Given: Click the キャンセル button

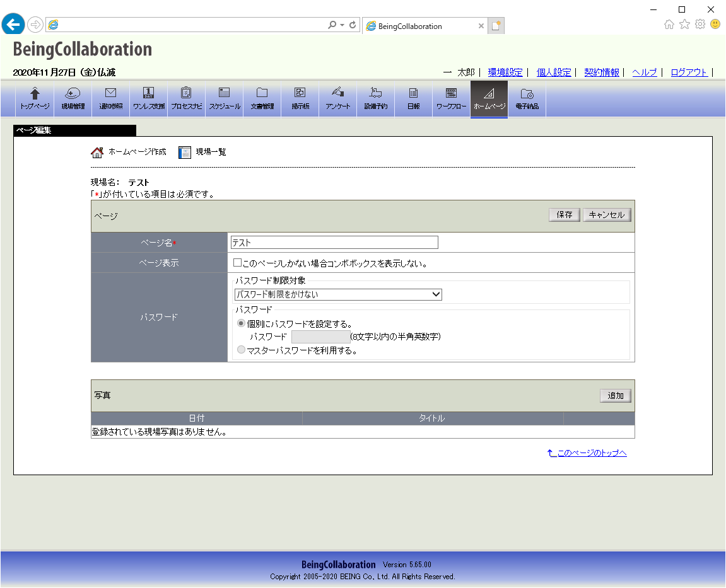Looking at the screenshot, I should 607,215.
